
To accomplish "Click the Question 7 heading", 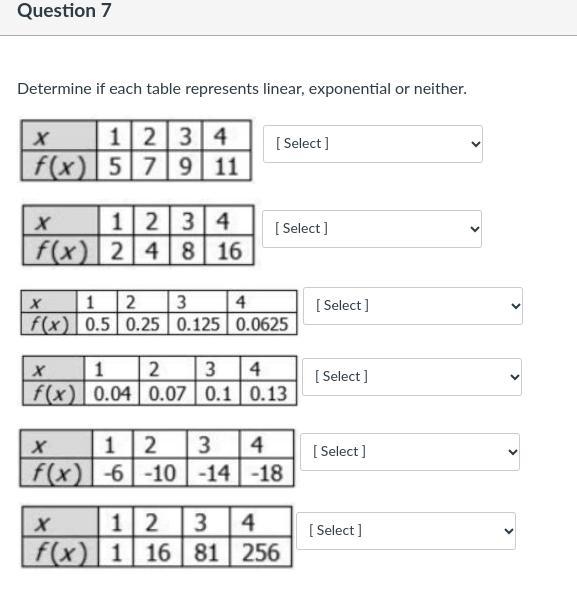I will coord(64,11).
